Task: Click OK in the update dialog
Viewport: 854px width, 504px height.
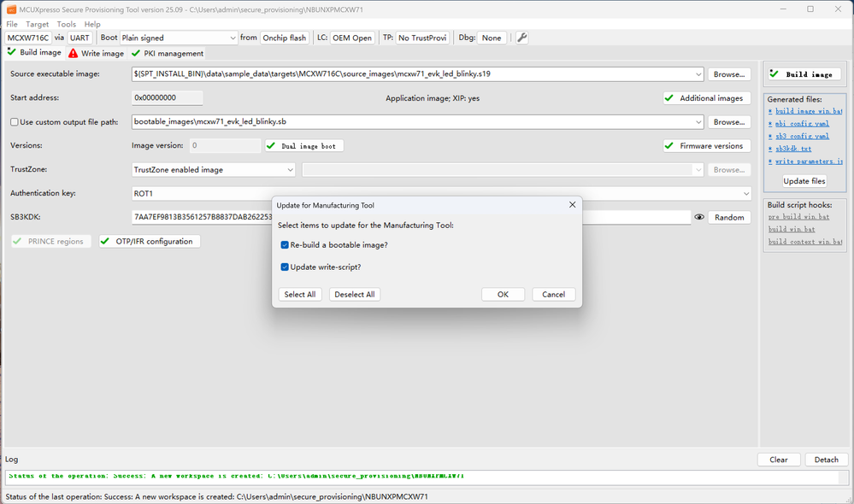Action: pyautogui.click(x=503, y=295)
